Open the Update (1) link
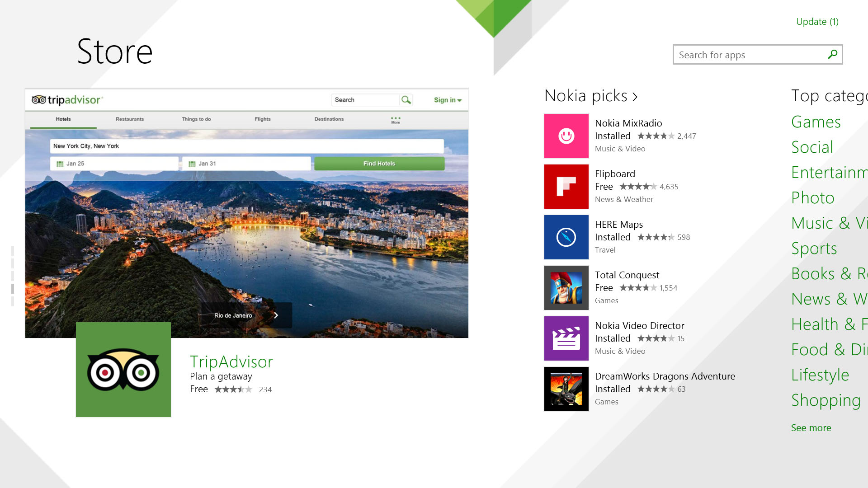Viewport: 868px width, 488px height. point(817,22)
